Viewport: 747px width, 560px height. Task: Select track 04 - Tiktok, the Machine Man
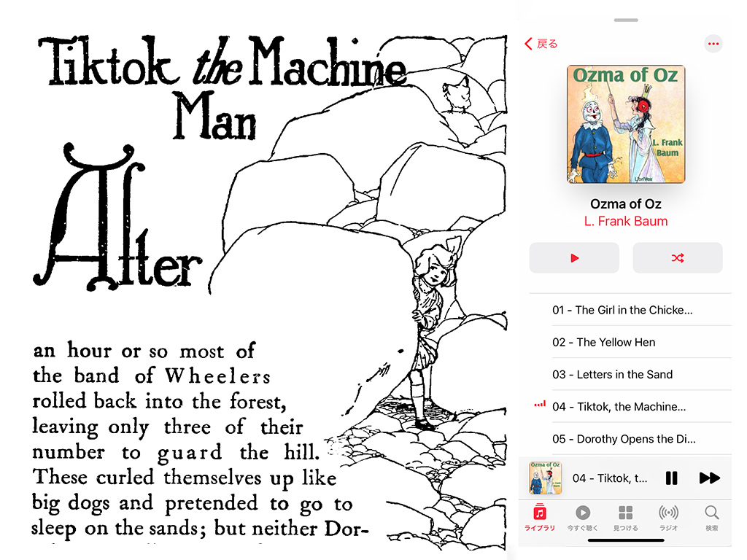point(630,406)
